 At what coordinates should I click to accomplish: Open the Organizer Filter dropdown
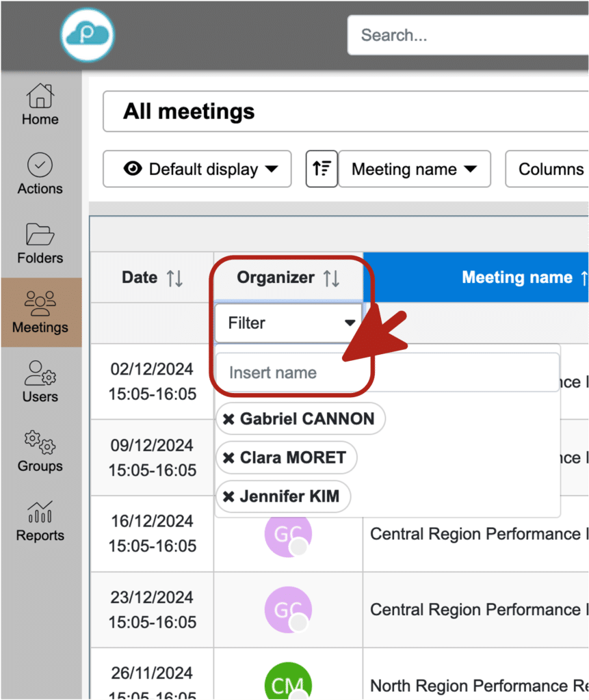pyautogui.click(x=288, y=323)
